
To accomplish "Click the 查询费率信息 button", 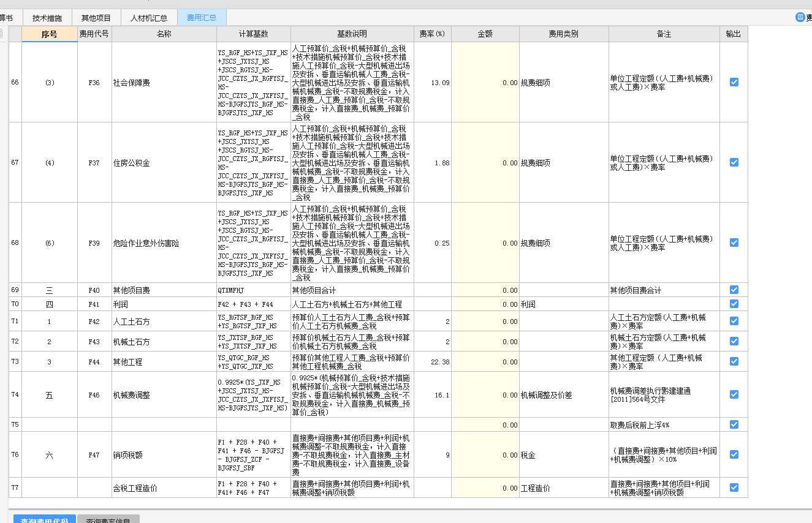I will coord(108,519).
